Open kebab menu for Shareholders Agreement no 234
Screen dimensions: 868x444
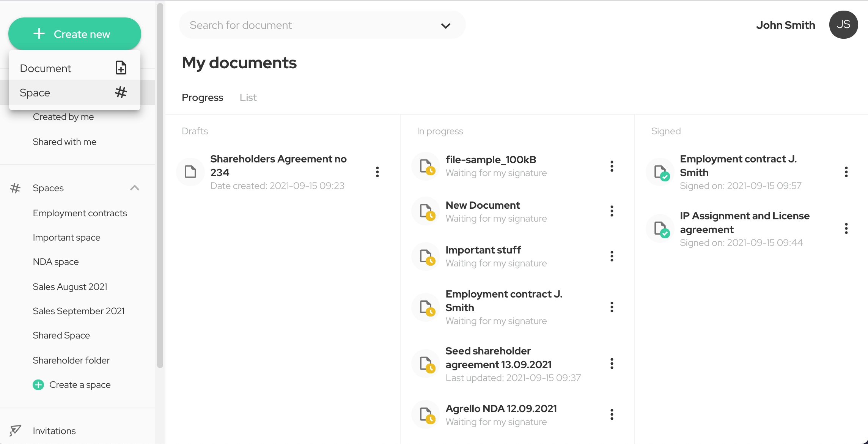(377, 172)
